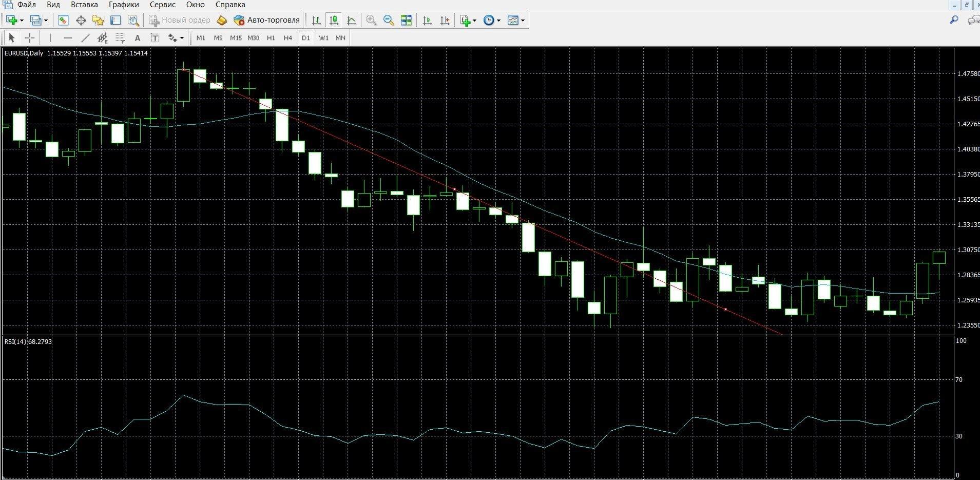Switch chart to line chart mode
Screen dimensions: 980x480
point(352,21)
